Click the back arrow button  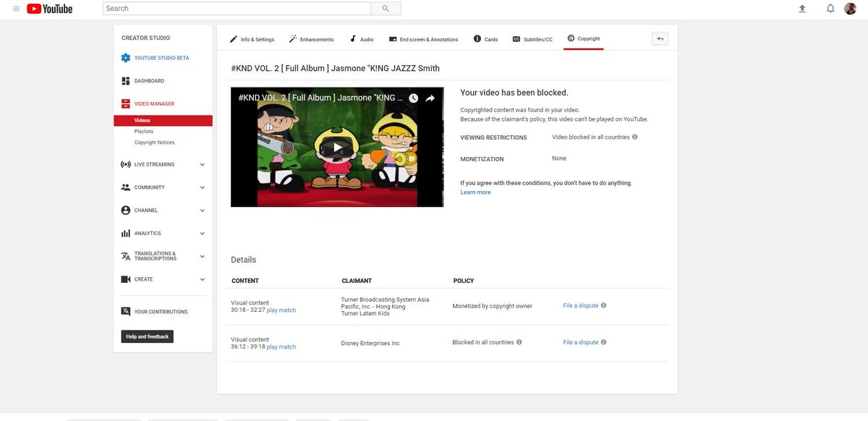point(660,39)
